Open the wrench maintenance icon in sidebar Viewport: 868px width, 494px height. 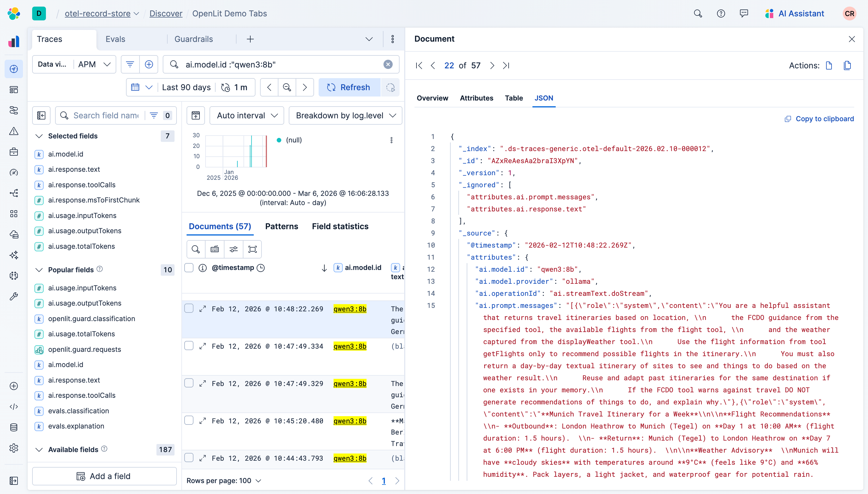[x=14, y=296]
